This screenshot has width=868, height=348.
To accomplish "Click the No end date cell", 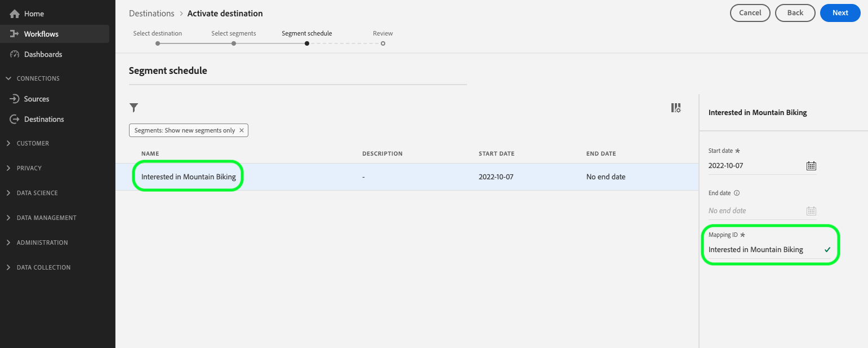I will pos(606,177).
